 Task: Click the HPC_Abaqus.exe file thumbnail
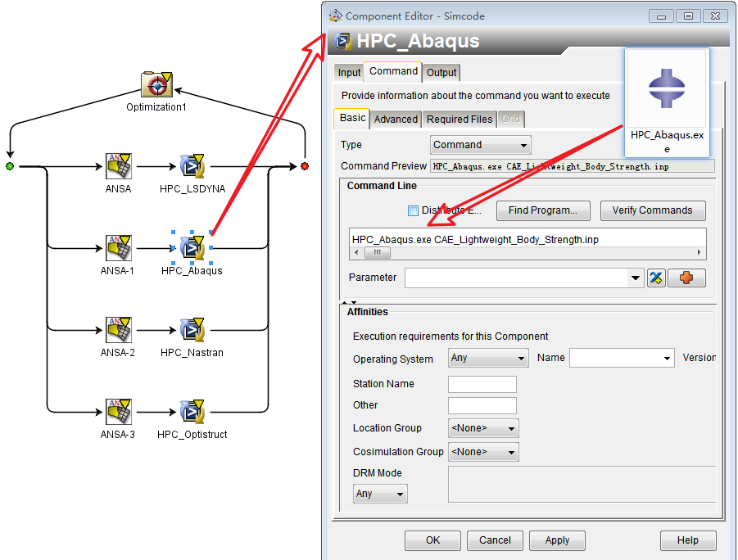coord(667,102)
